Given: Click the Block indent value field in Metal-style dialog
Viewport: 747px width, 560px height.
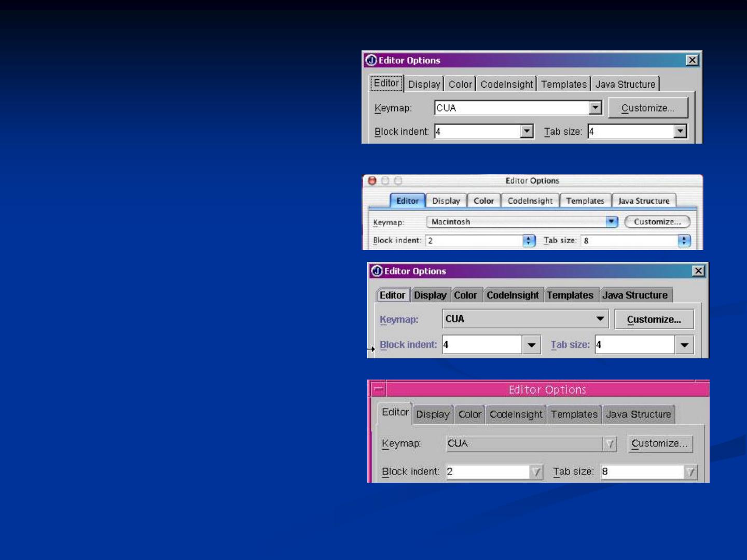Looking at the screenshot, I should pyautogui.click(x=482, y=345).
